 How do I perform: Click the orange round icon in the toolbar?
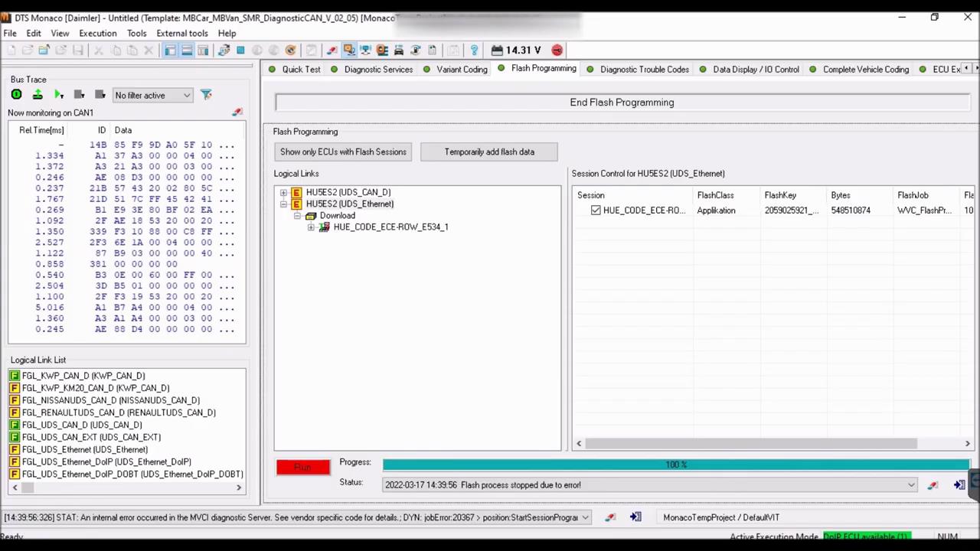(x=290, y=51)
